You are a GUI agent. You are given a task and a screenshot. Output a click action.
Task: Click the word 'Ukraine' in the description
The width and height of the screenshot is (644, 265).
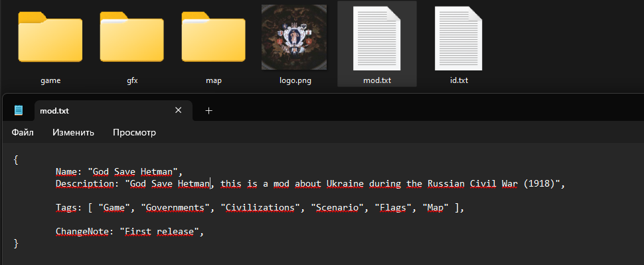345,184
